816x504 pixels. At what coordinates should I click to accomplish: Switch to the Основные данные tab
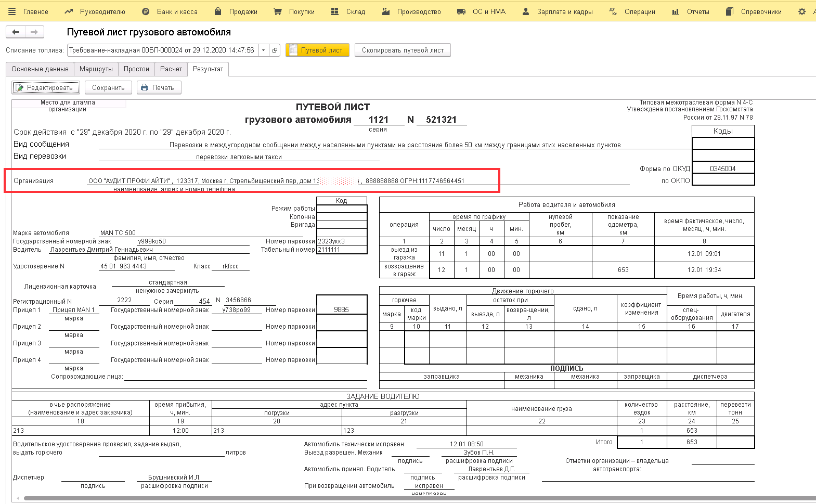[40, 69]
